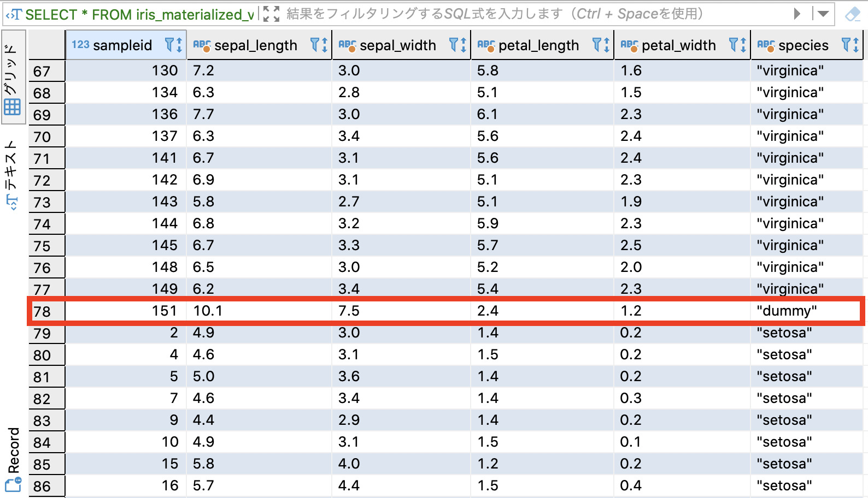Switch to the テキスト view tab
The height and width of the screenshot is (498, 868).
12,175
